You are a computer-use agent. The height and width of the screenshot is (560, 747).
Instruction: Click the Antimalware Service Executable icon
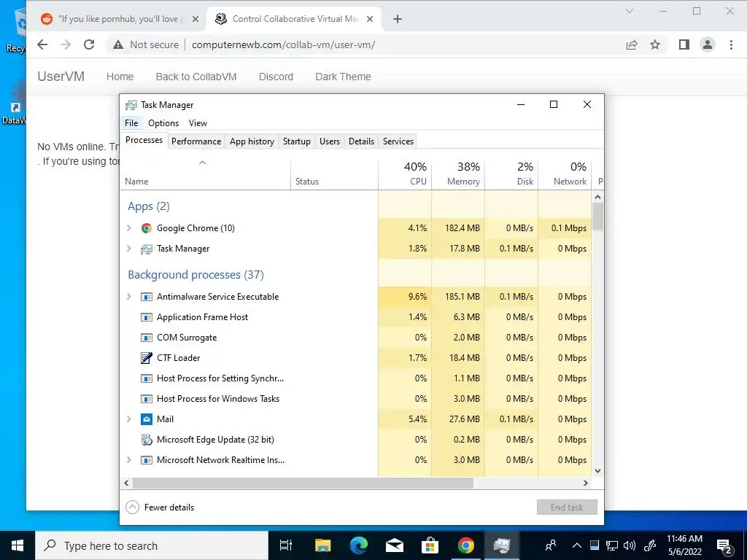pyautogui.click(x=146, y=297)
